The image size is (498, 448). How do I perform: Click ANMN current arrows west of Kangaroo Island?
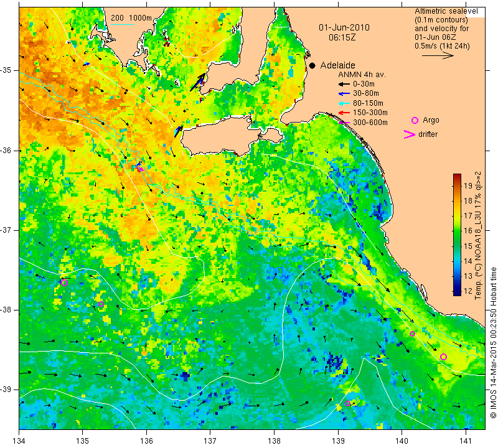click(x=179, y=131)
